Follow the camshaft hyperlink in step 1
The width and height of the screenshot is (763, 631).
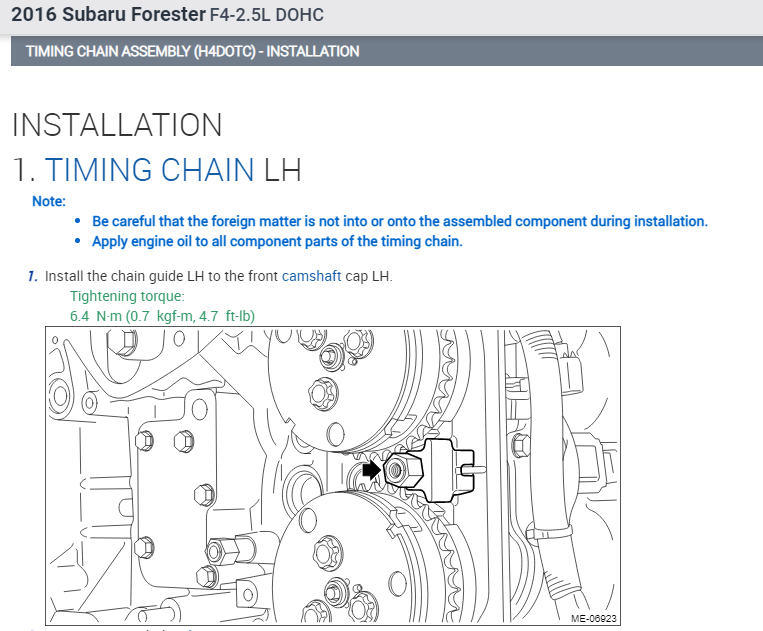click(x=311, y=276)
